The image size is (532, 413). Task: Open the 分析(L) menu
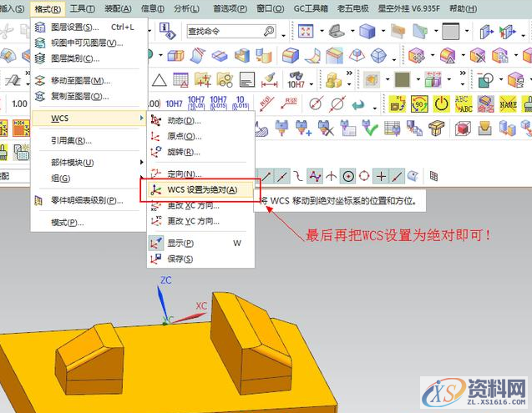(x=186, y=9)
